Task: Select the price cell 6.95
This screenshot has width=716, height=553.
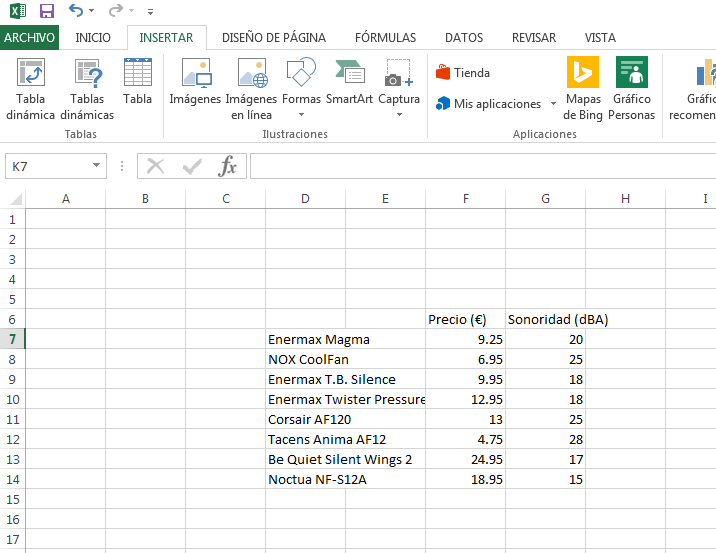Action: [465, 359]
